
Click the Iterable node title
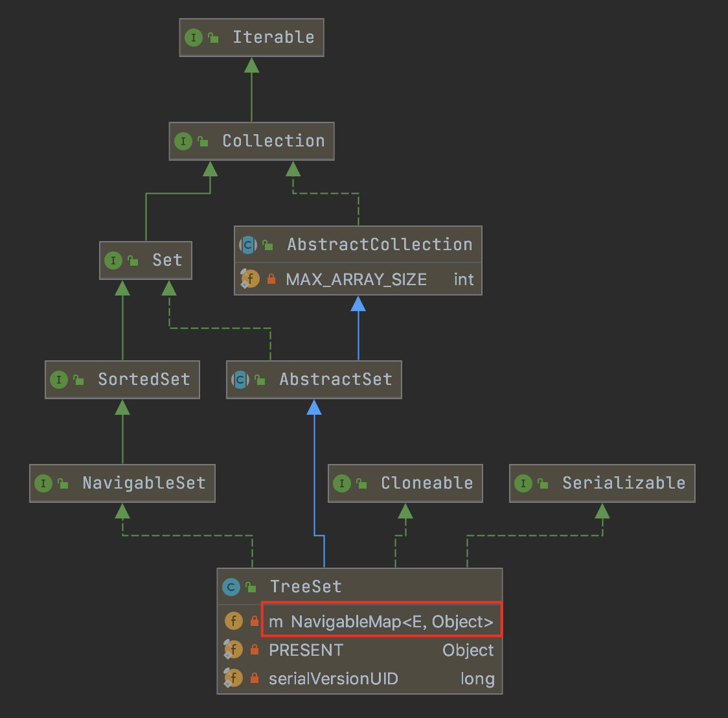[x=272, y=38]
